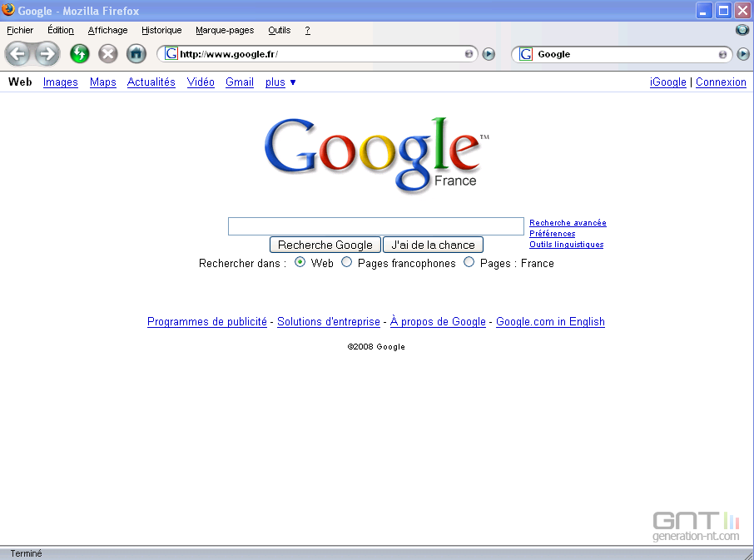
Task: Open the Maps link
Action: click(x=103, y=82)
